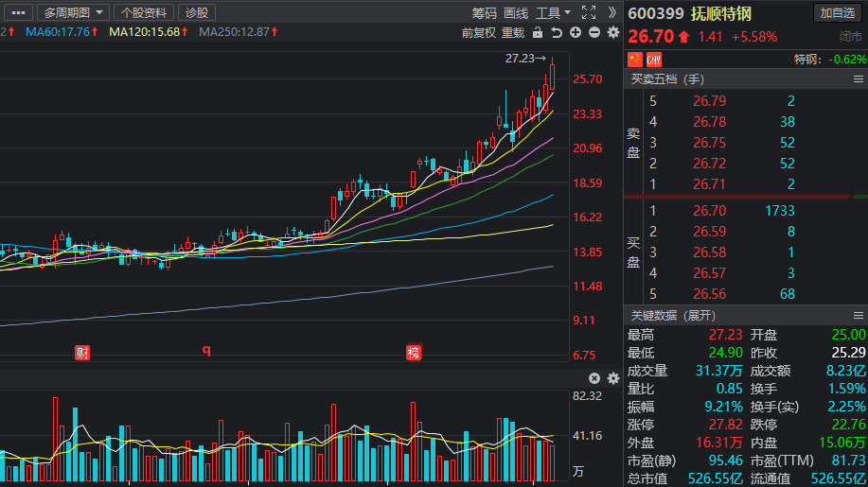The height and width of the screenshot is (487, 868).
Task: Open volume indicator settings gear
Action: tap(613, 378)
